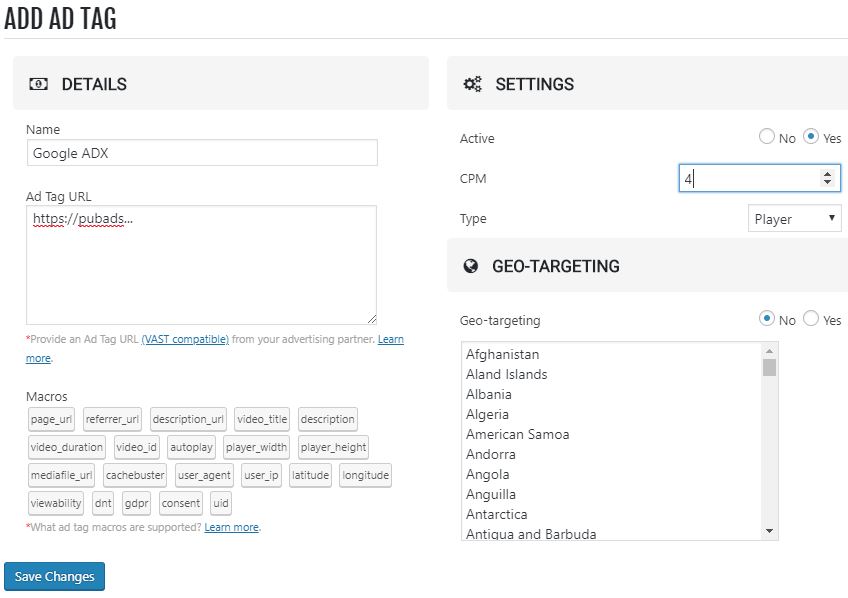
Task: Increase CPM with up arrow
Action: coord(827,174)
